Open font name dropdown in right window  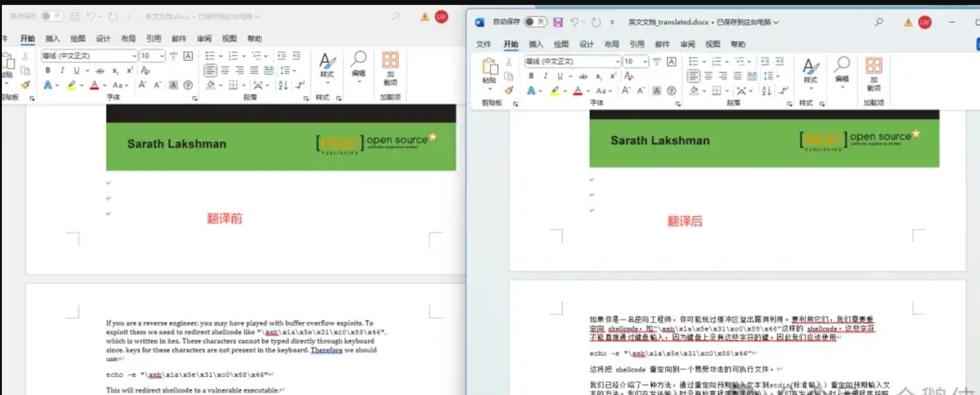tap(617, 61)
